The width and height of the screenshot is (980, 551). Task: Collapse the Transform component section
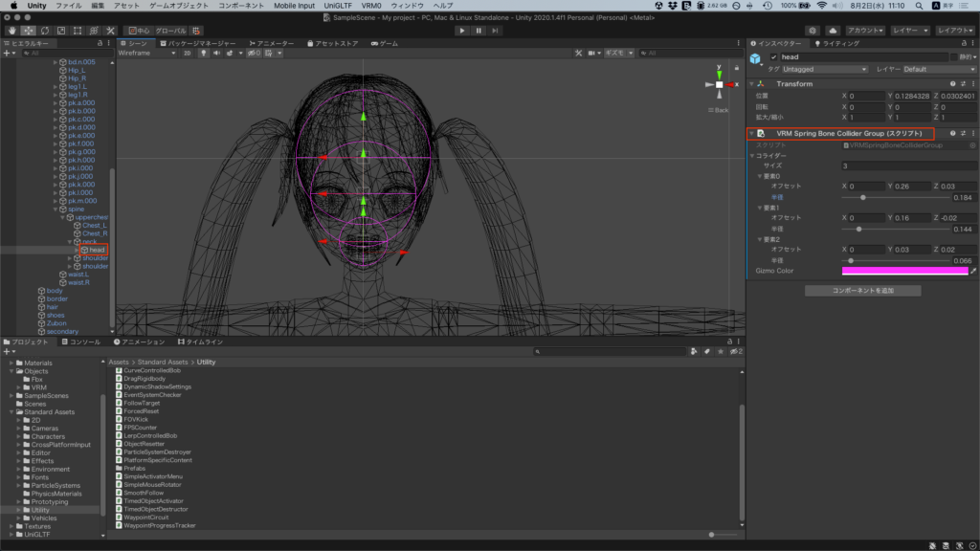click(x=752, y=84)
